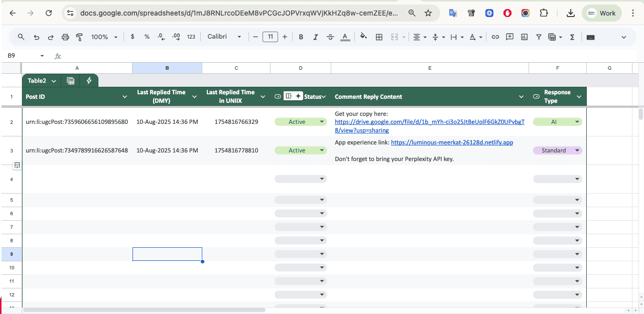Format cell as percent
Image resolution: width=644 pixels, height=314 pixels.
click(147, 37)
